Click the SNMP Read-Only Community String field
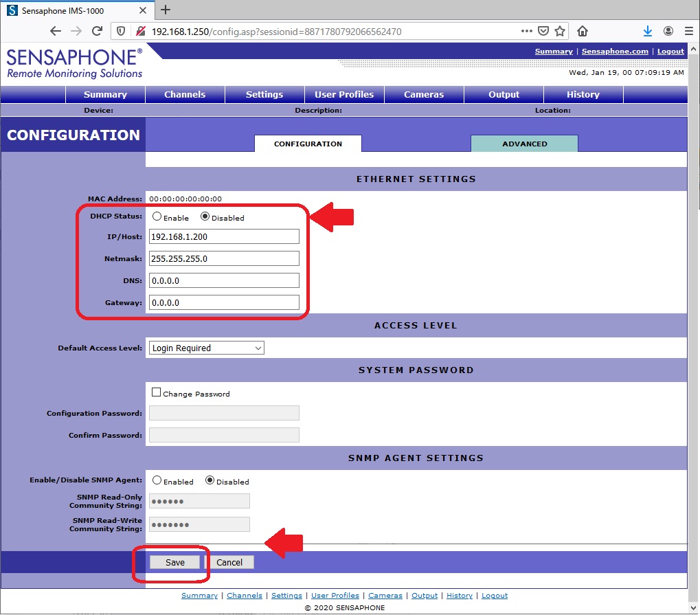 click(x=199, y=501)
